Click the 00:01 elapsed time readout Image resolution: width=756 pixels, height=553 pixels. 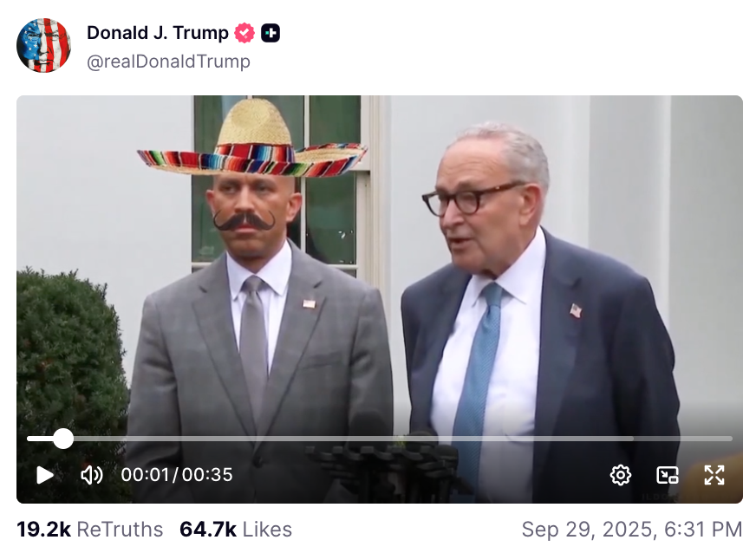(146, 475)
